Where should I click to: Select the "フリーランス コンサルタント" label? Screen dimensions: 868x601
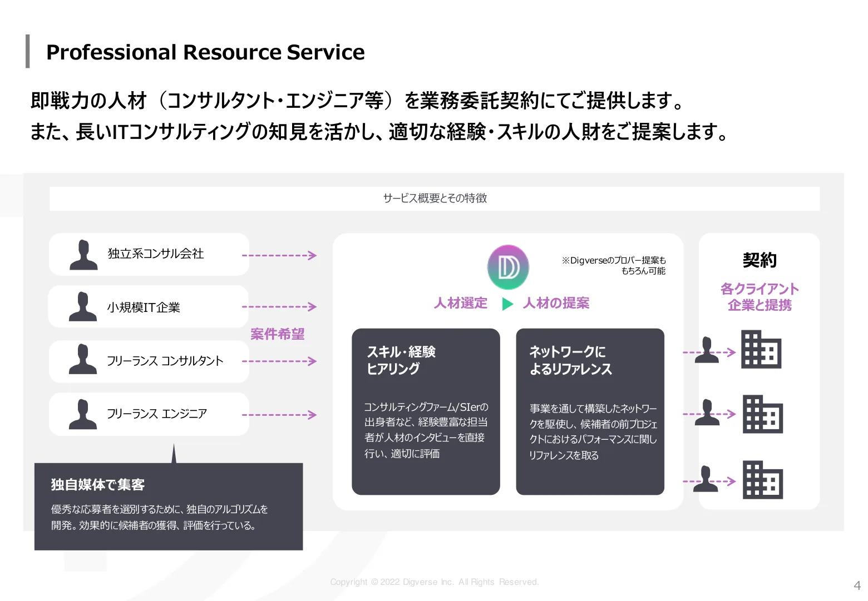point(165,361)
